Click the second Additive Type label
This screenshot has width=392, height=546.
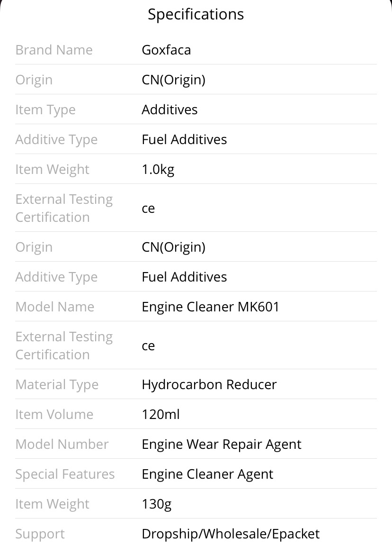coord(56,277)
